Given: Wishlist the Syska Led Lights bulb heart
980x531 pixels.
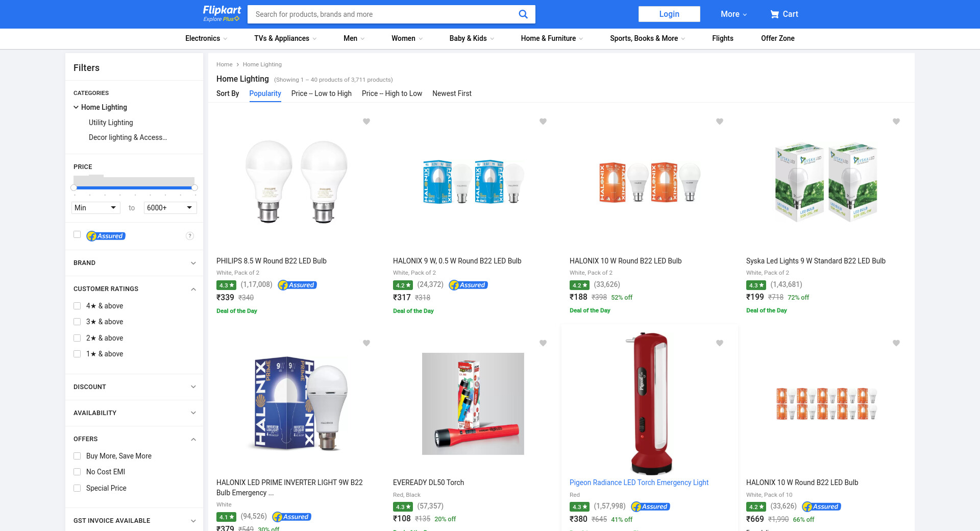Looking at the screenshot, I should pos(896,122).
